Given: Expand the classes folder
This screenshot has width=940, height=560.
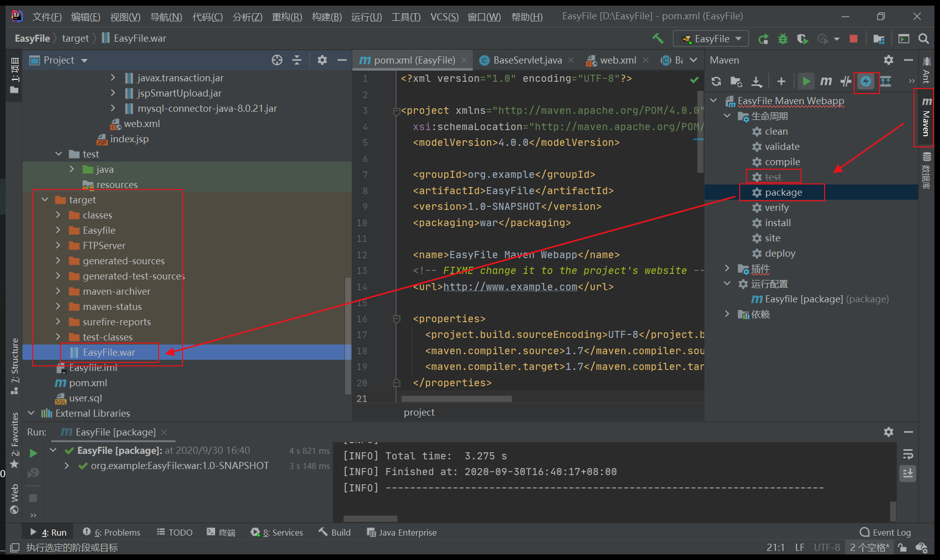Looking at the screenshot, I should (58, 215).
